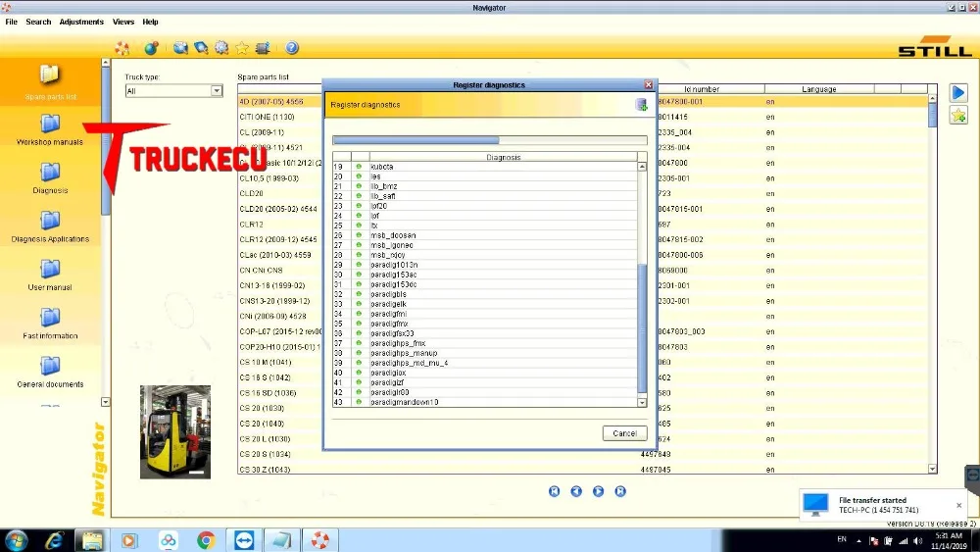
Task: Click the lifebuoy icon in the toolbar
Action: 122,48
